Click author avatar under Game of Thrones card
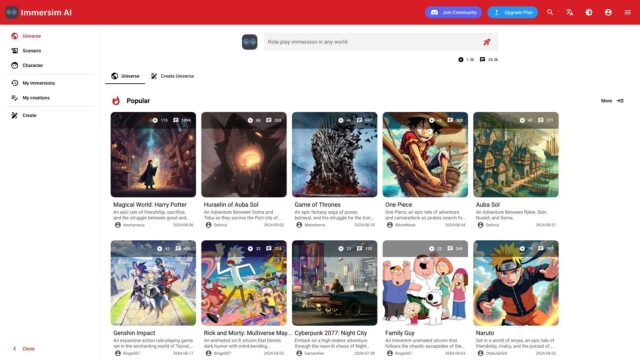Screen dimensions: 640x360 click(299, 225)
